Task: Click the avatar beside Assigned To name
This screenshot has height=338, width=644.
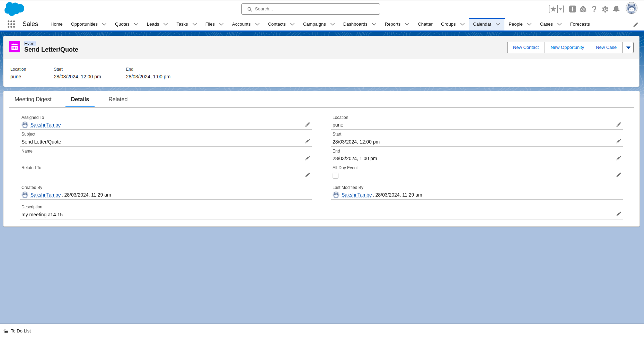Action: [x=25, y=125]
